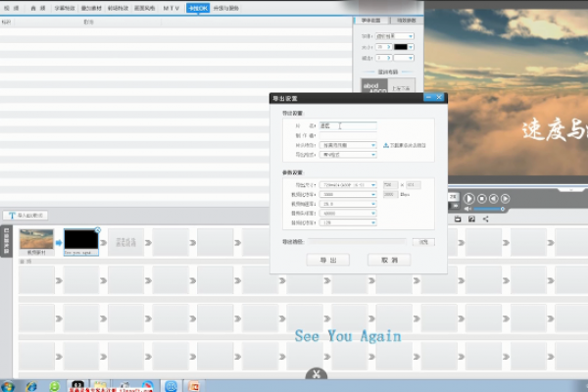The height and width of the screenshot is (392, 588).
Task: Click the blue arrow between the clips
Action: (59, 243)
